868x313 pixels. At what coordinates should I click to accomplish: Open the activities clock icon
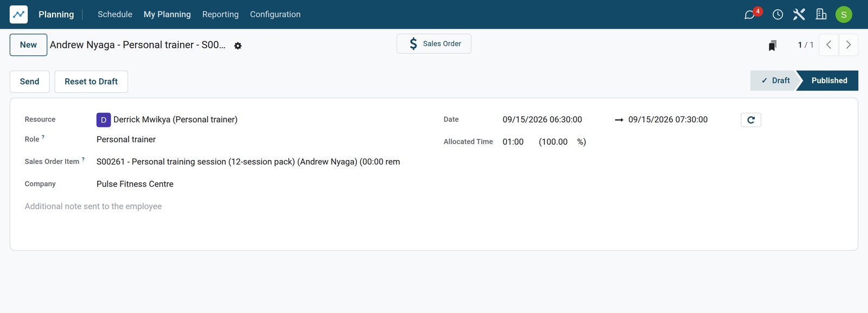[x=778, y=15]
